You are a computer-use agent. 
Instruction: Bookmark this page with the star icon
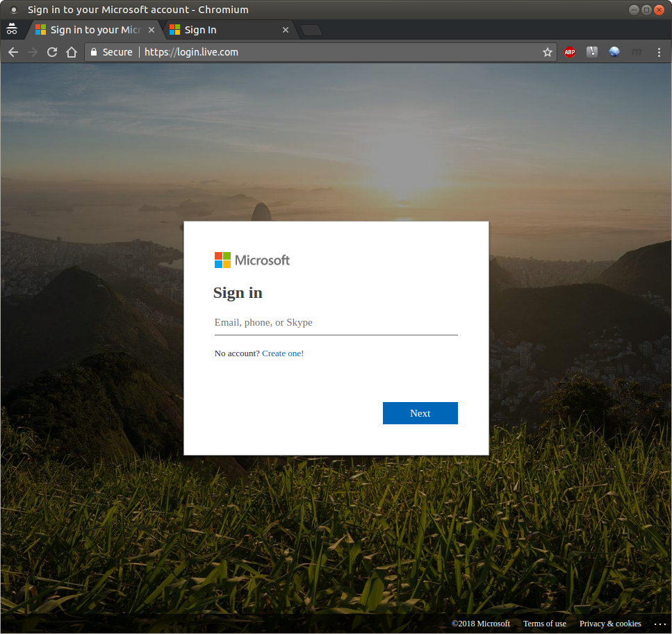pos(547,52)
